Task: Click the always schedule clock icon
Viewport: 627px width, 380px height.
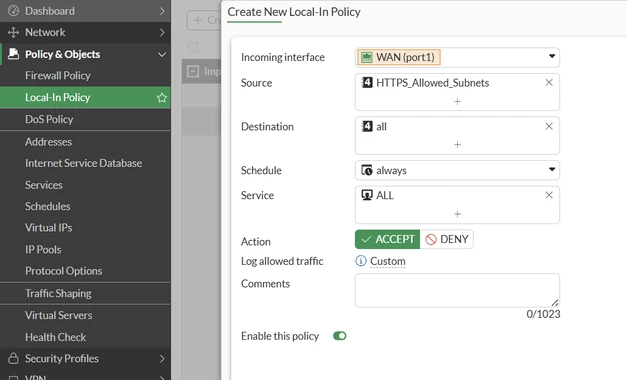Action: tap(367, 170)
